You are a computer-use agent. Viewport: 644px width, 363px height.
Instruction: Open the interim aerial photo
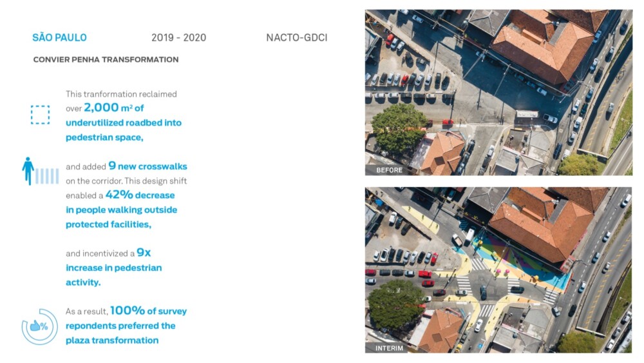pos(498,270)
